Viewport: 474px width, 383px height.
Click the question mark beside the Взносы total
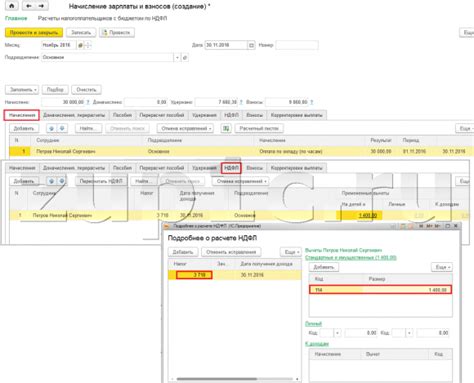pyautogui.click(x=311, y=102)
